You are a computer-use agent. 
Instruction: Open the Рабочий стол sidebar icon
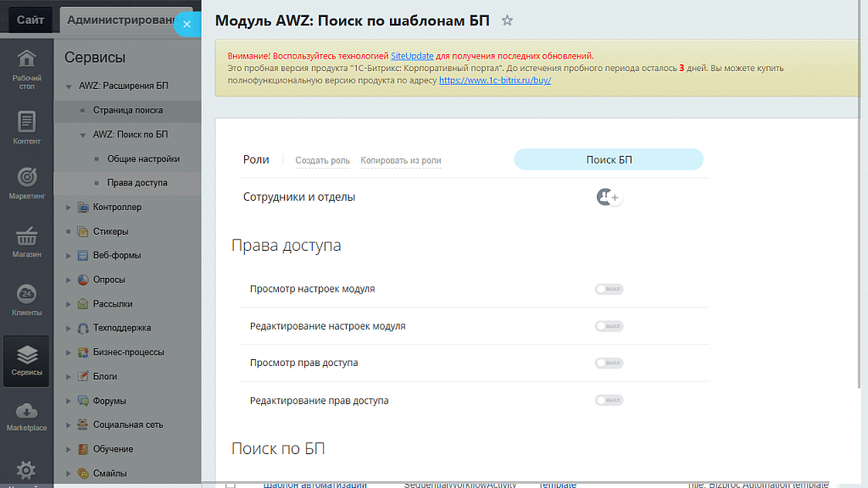pos(26,69)
